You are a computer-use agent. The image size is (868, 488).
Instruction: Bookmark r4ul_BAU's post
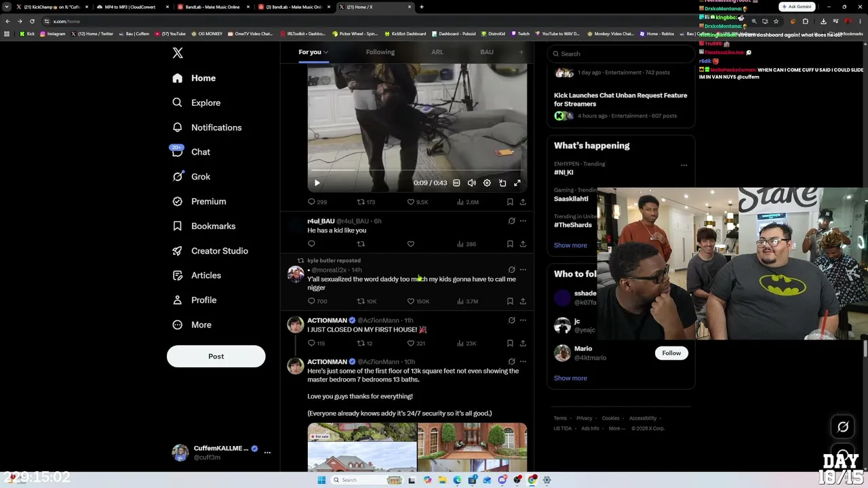click(x=510, y=244)
